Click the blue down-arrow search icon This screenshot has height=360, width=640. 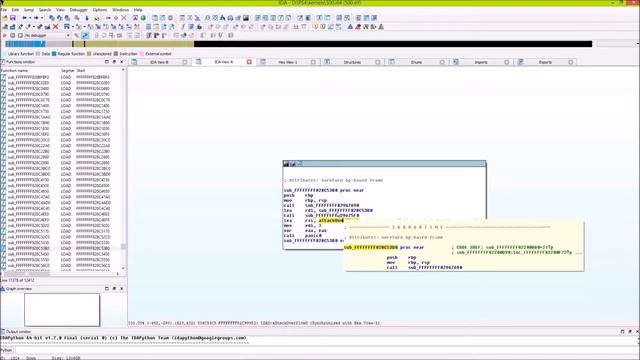[x=87, y=18]
